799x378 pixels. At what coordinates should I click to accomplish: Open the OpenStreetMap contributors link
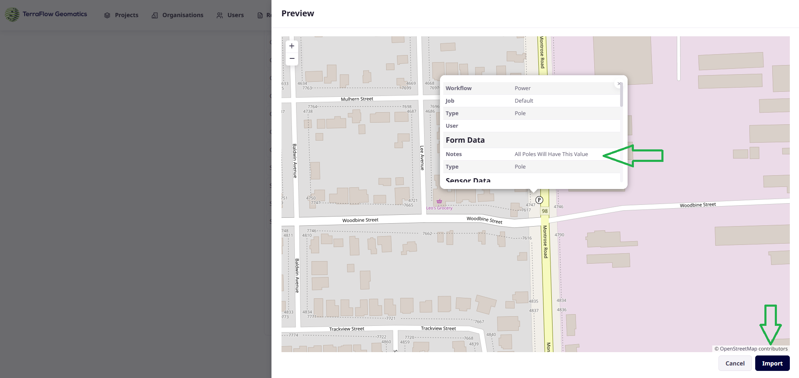point(753,349)
